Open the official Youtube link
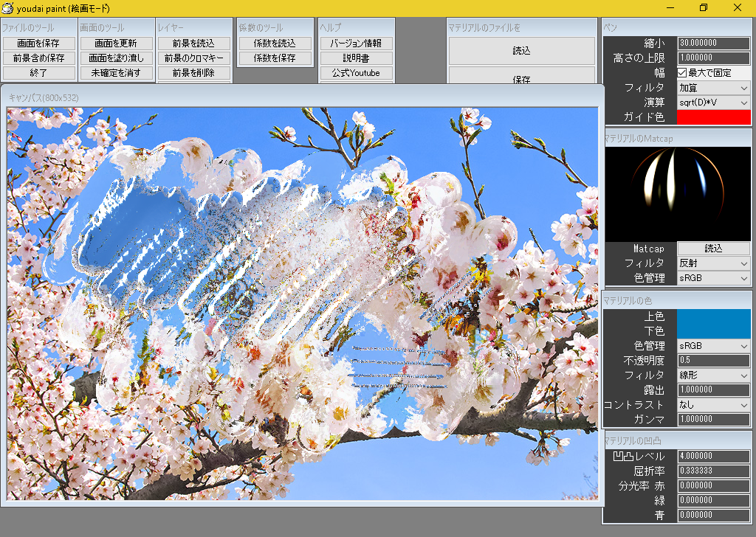756x537 pixels. tap(356, 73)
